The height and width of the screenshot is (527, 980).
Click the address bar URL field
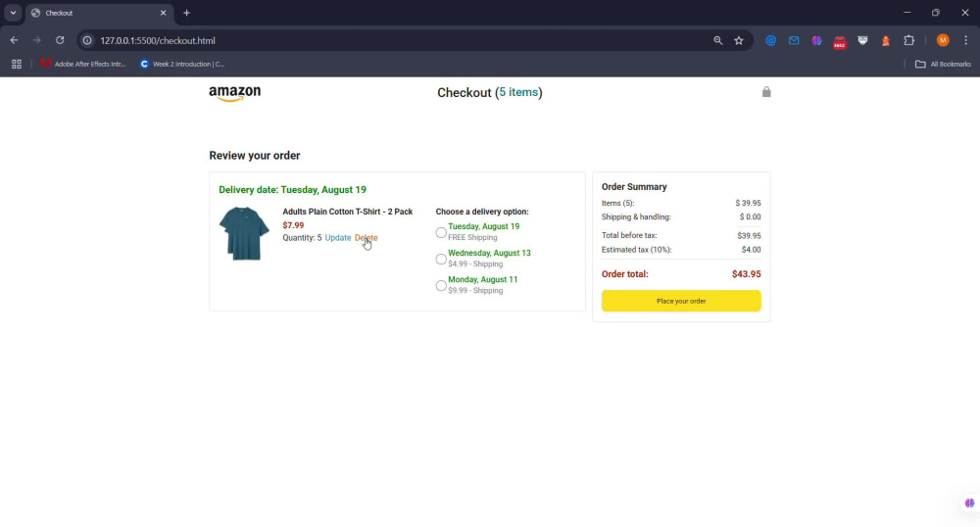point(400,40)
